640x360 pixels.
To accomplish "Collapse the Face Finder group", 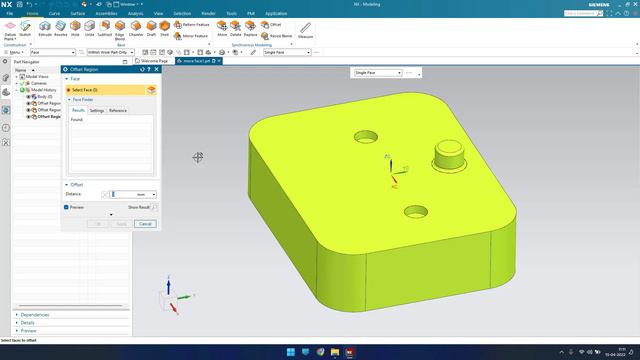I will pos(69,100).
